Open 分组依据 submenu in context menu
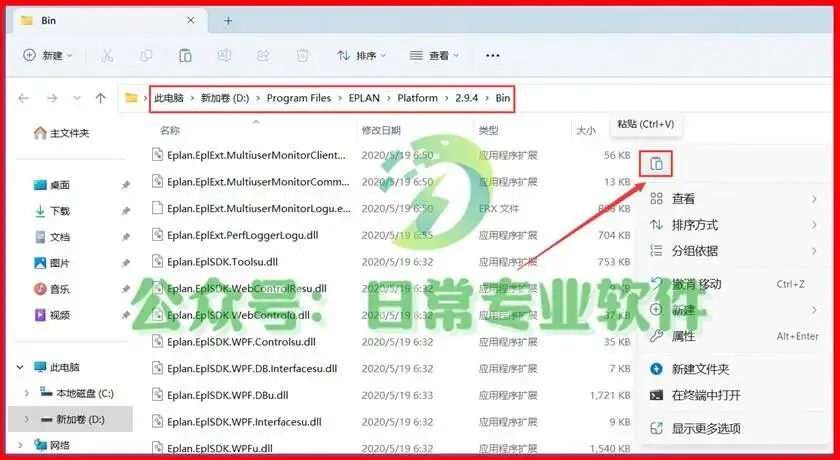 click(734, 251)
